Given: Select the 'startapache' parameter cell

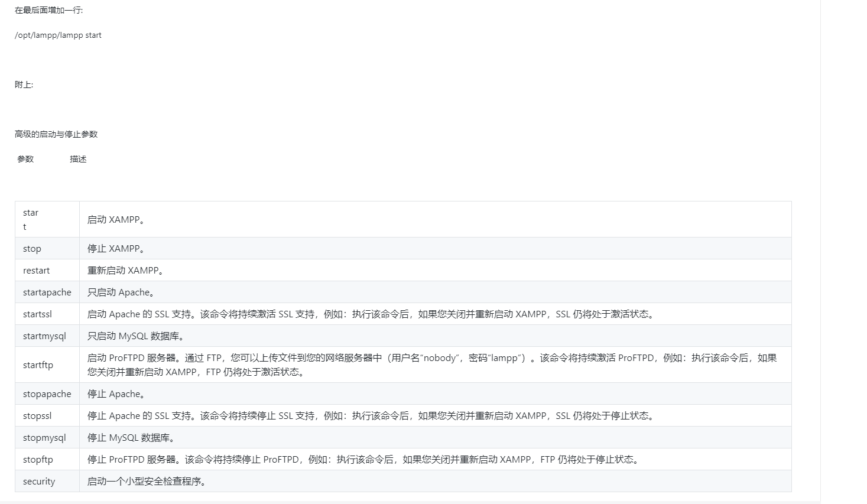Looking at the screenshot, I should coord(47,292).
